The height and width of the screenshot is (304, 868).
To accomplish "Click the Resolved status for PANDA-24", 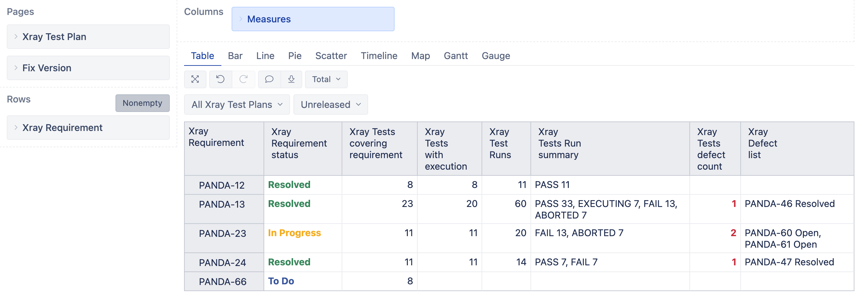I will [303, 262].
